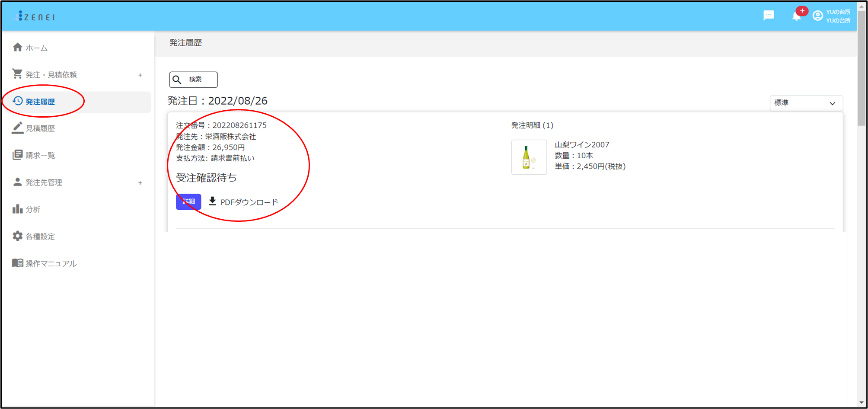Click 数量：10本 text

click(574, 155)
